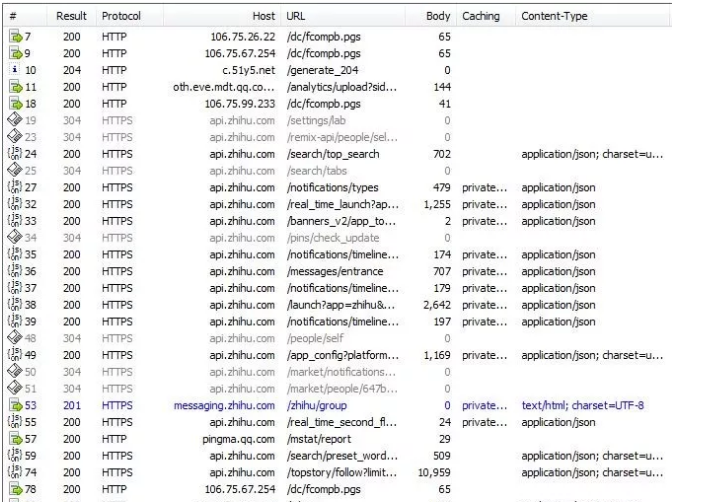Select the text/html; charset=UTF-8 content type
The width and height of the screenshot is (712, 502).
tap(583, 405)
